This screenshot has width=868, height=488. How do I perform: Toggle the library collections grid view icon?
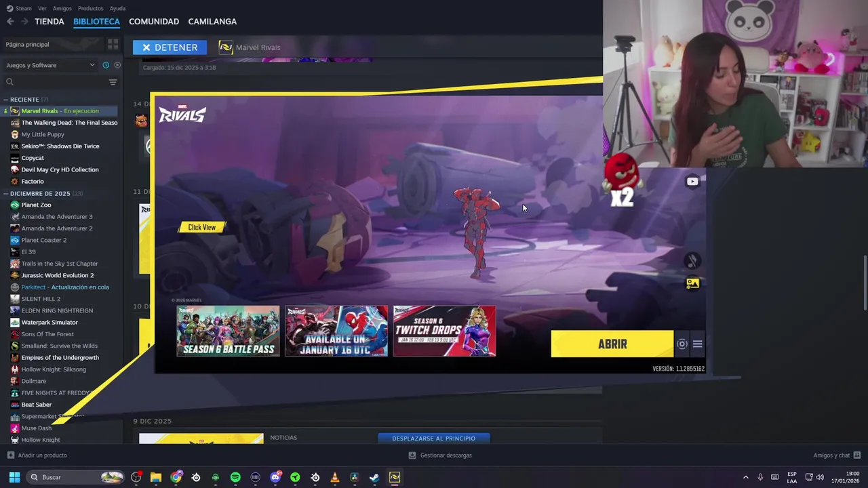pos(113,44)
